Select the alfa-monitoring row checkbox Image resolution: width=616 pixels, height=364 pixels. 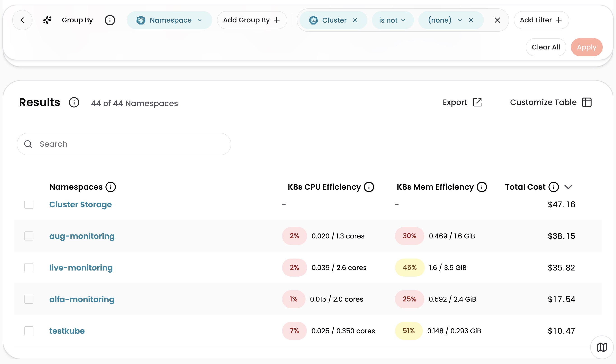pyautogui.click(x=29, y=299)
